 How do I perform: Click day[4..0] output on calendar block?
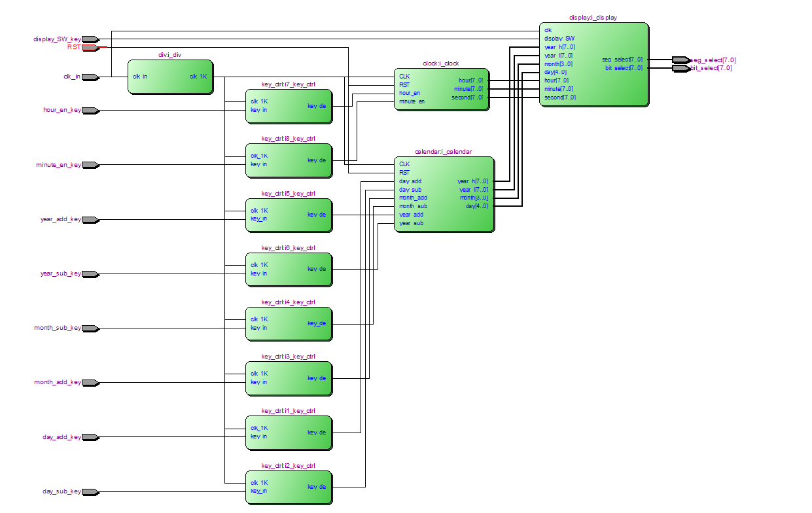pyautogui.click(x=477, y=206)
